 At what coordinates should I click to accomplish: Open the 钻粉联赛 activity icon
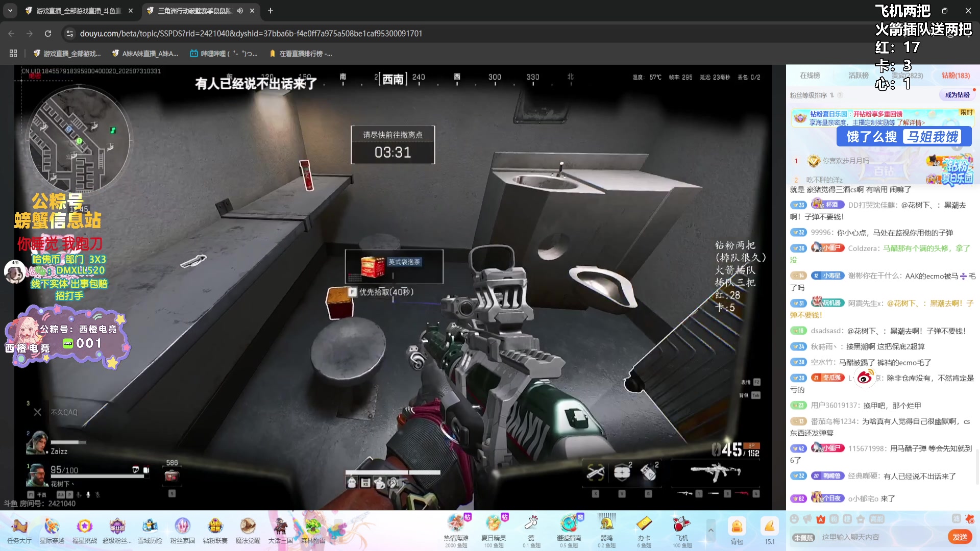coord(215,530)
